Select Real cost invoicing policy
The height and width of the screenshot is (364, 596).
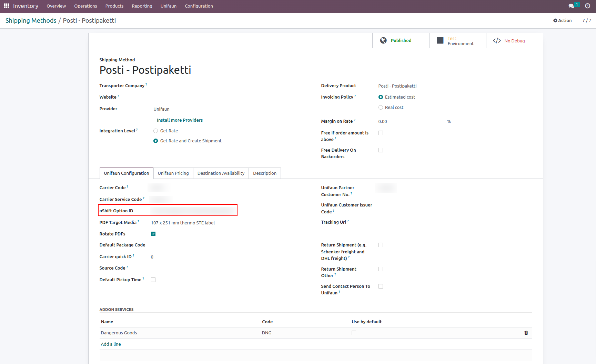381,108
